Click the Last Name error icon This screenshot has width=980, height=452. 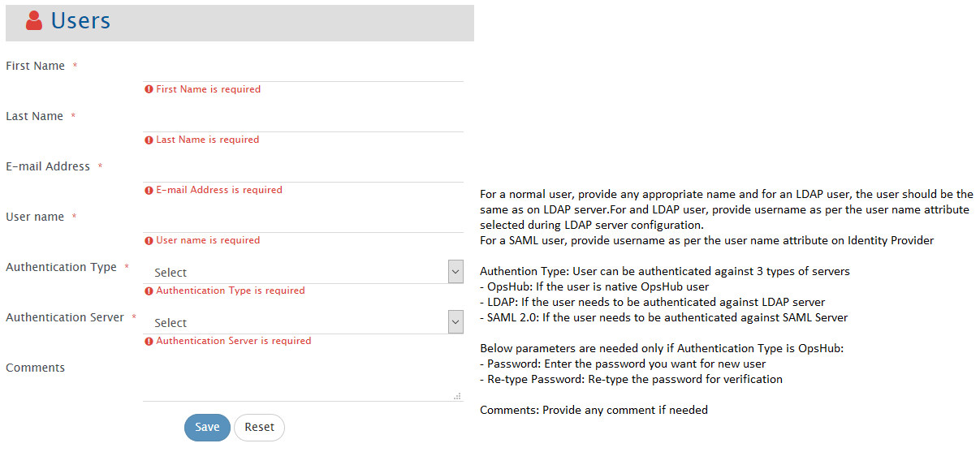point(149,140)
